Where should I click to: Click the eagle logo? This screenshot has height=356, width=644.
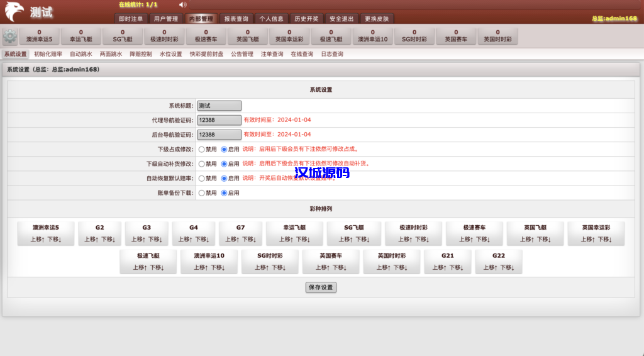pyautogui.click(x=14, y=11)
